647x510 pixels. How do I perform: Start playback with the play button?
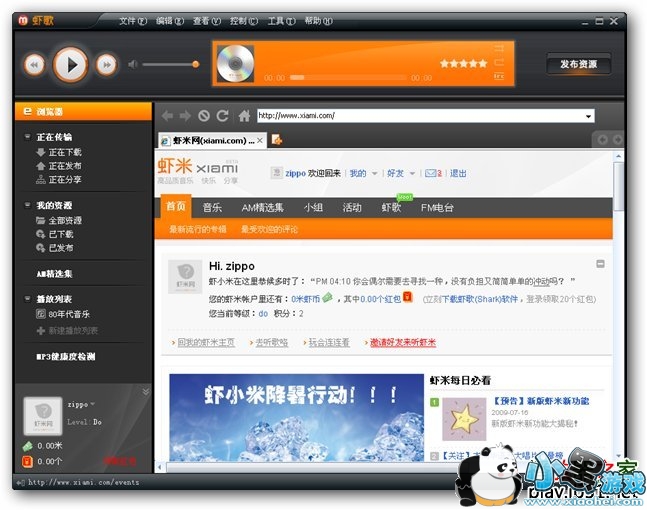click(x=71, y=65)
